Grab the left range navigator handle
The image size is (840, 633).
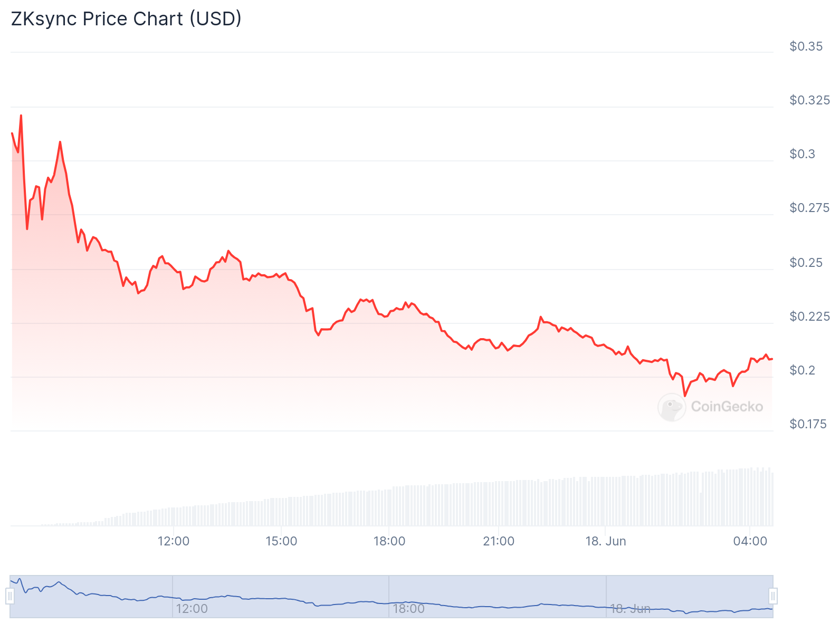coord(10,596)
